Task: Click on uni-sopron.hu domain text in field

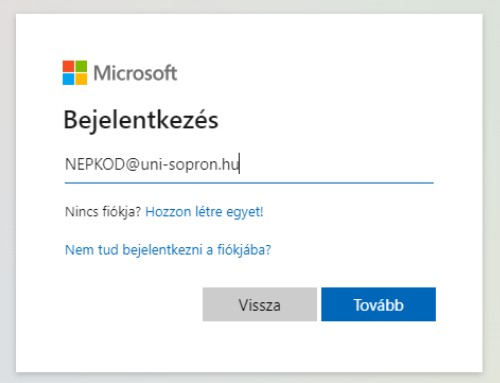Action: click(190, 165)
